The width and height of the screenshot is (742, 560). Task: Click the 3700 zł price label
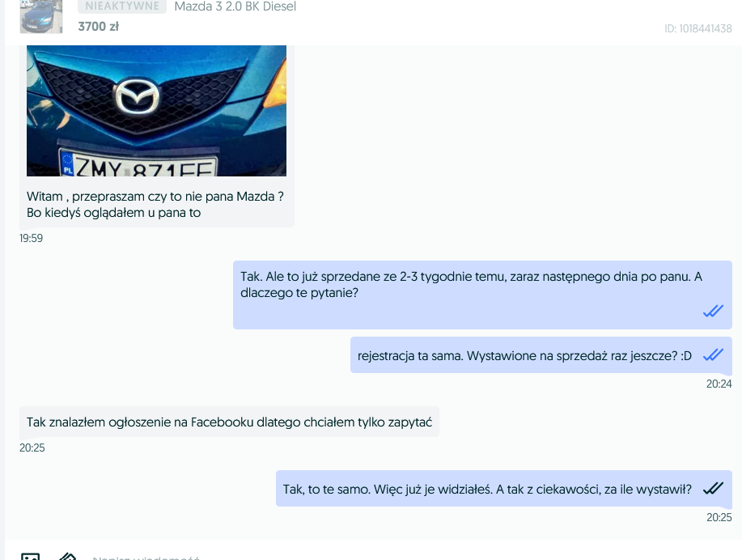click(x=98, y=27)
